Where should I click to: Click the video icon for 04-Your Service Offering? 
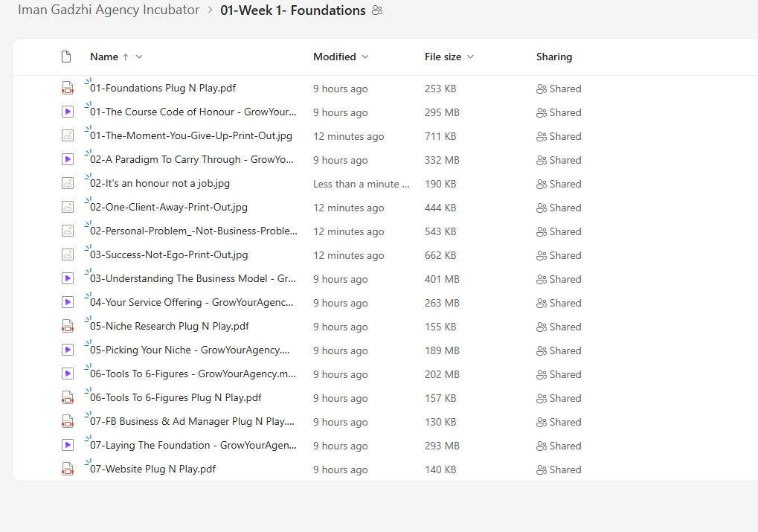click(68, 303)
